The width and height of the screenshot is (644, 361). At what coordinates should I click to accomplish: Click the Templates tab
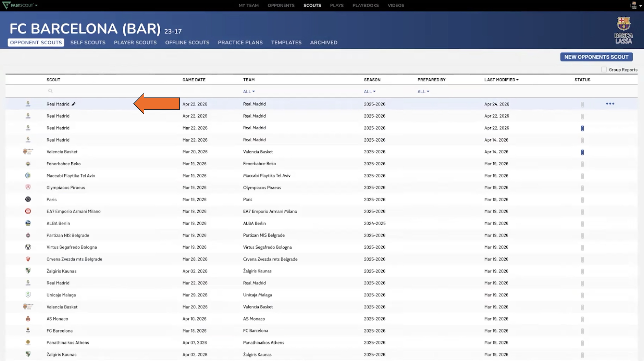[286, 42]
